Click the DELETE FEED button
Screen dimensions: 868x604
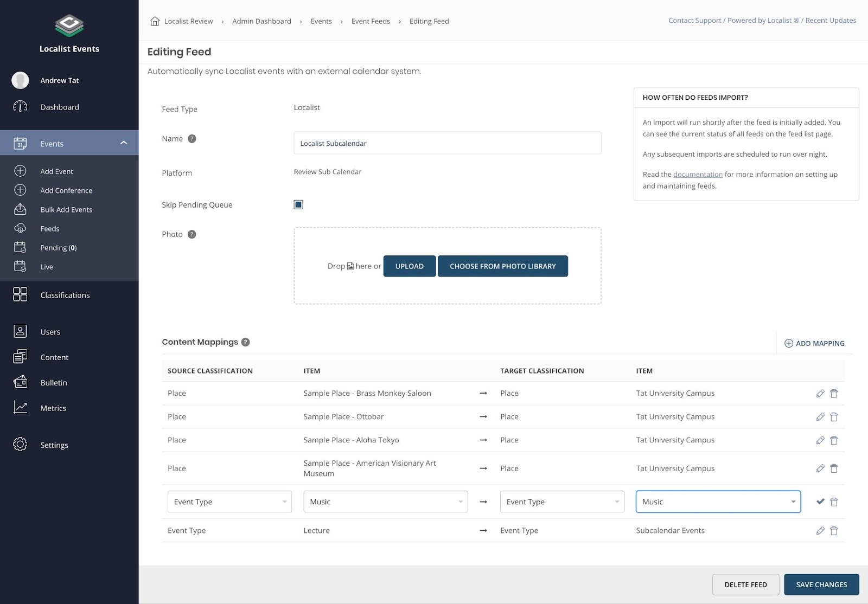746,584
